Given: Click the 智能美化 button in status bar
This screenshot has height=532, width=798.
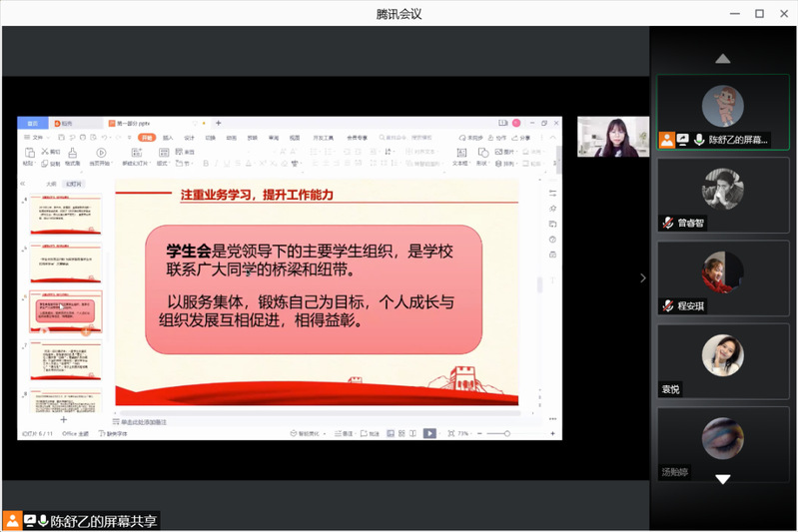Looking at the screenshot, I should (x=306, y=433).
